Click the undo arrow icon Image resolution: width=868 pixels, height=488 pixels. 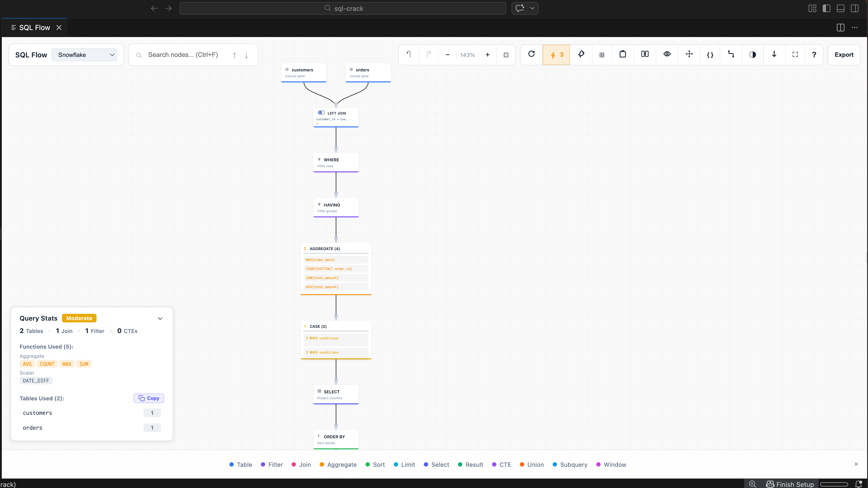tap(408, 54)
